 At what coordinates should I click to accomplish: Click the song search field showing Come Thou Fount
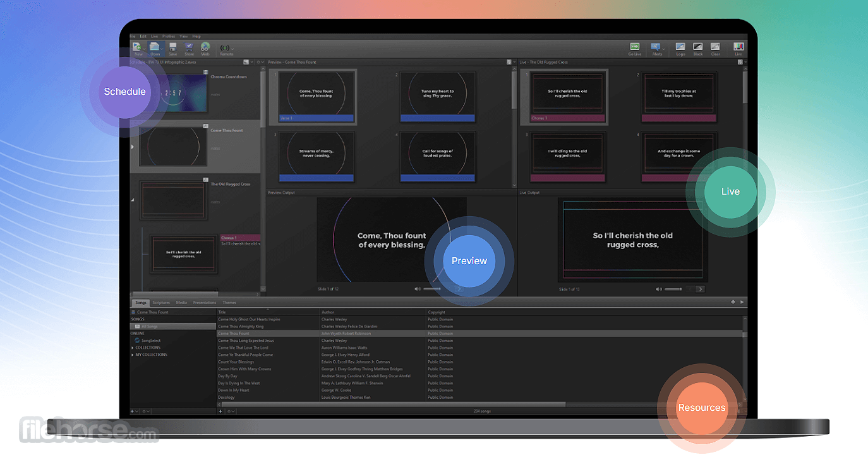coord(173,312)
